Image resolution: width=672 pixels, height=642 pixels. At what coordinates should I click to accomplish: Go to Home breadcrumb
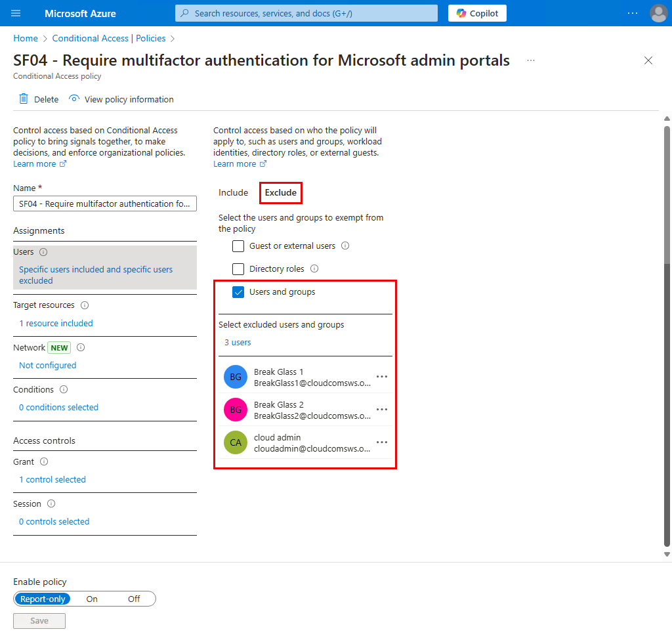coord(26,38)
